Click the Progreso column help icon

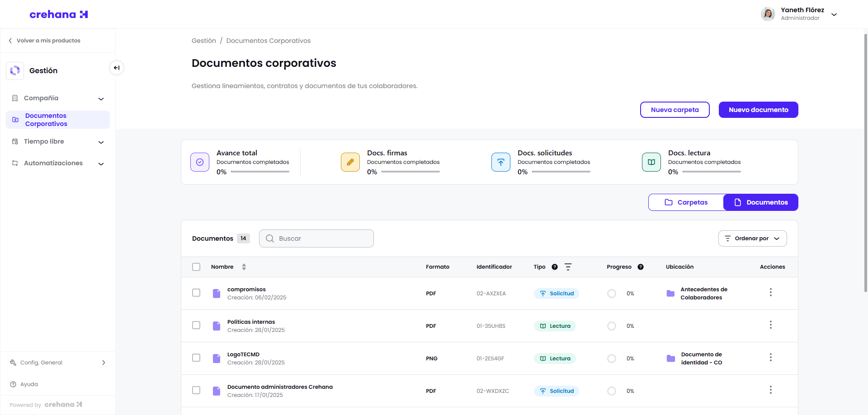click(x=641, y=267)
